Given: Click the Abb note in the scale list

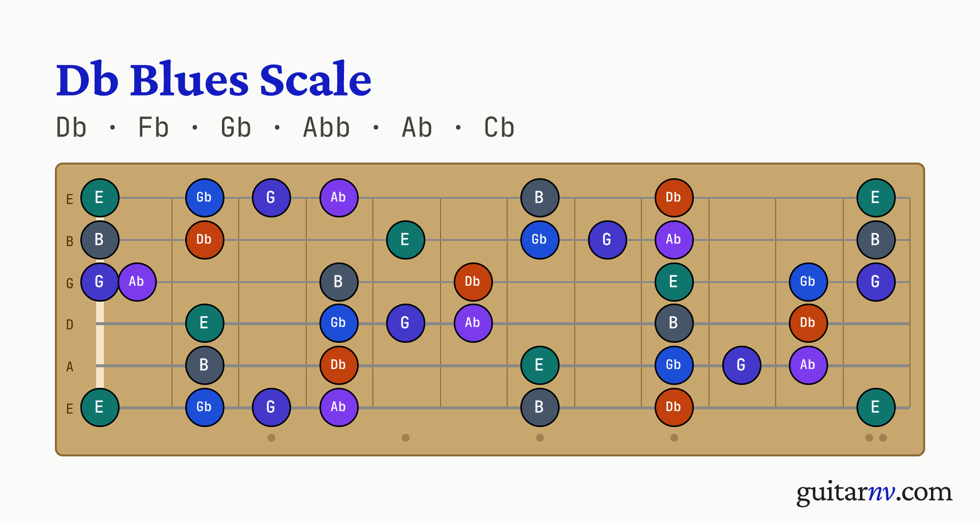Looking at the screenshot, I should coord(326,128).
